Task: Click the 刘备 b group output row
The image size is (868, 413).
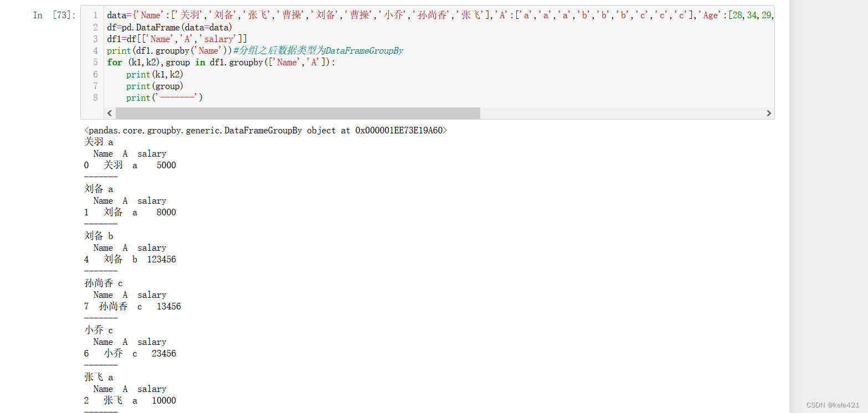Action: [98, 236]
